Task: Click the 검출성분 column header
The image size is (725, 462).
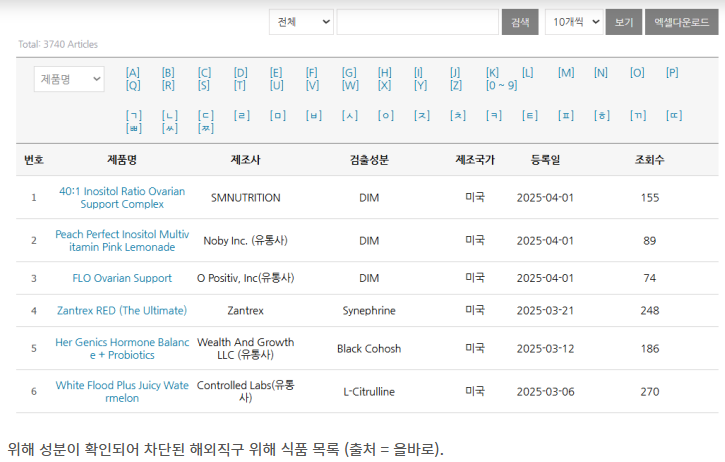Action: [x=369, y=160]
